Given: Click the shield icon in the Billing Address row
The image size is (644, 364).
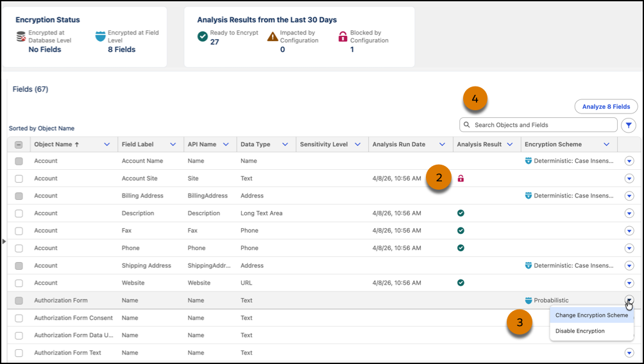Looking at the screenshot, I should click(529, 195).
